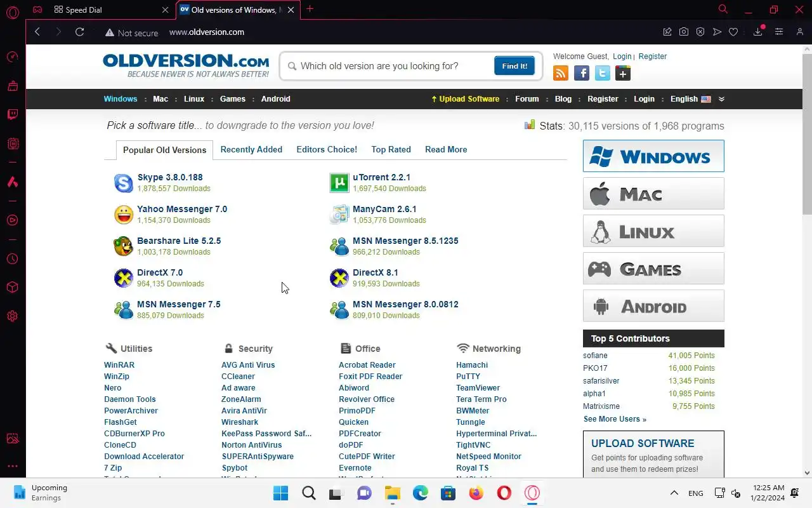
Task: Open the PuTTY link under Networking
Action: [468, 377]
